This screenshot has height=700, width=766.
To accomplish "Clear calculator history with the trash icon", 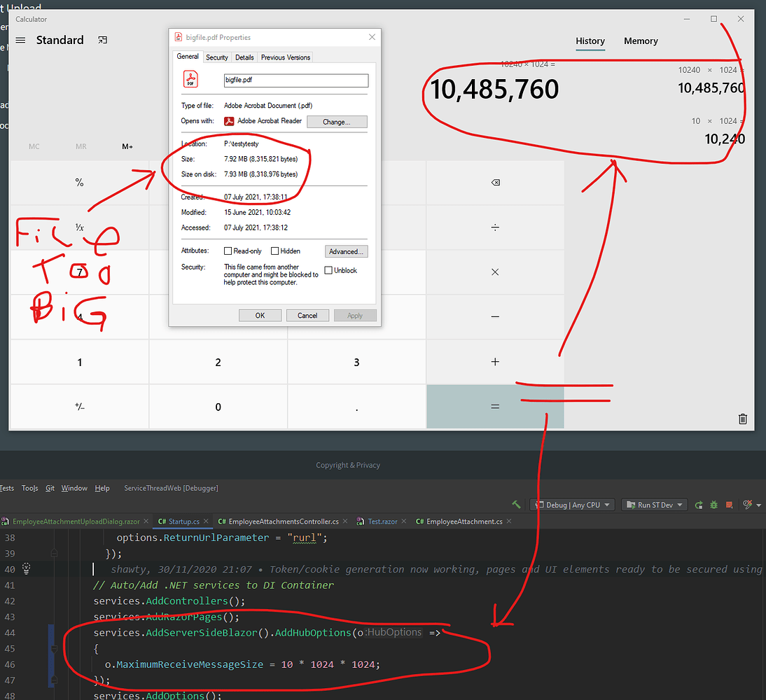I will [x=742, y=419].
